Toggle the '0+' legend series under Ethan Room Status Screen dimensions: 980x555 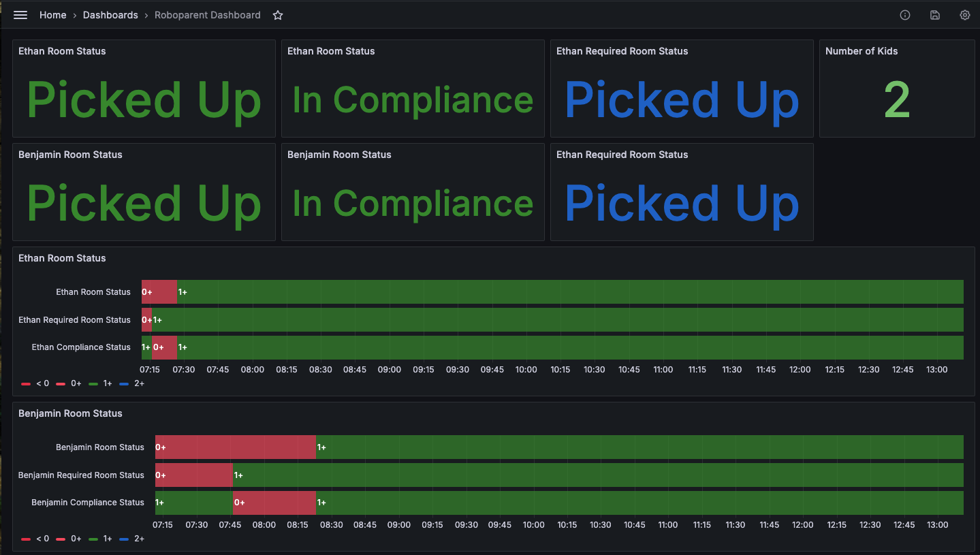[75, 383]
